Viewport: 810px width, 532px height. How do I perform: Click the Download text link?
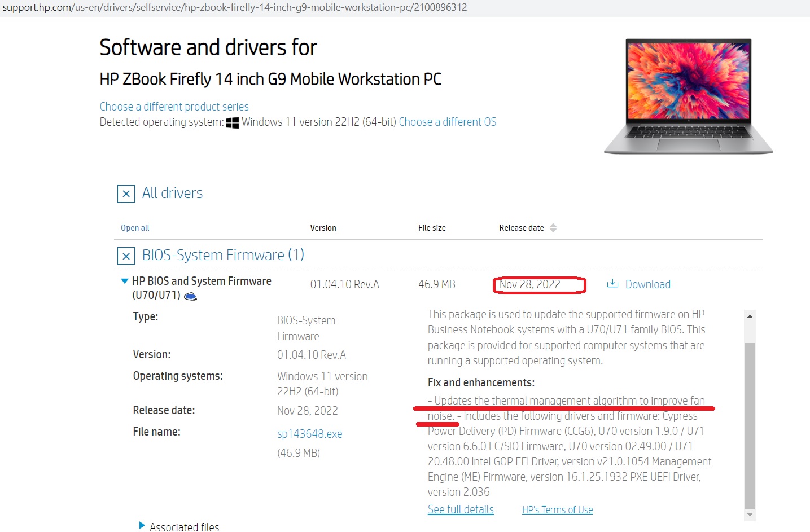(647, 284)
